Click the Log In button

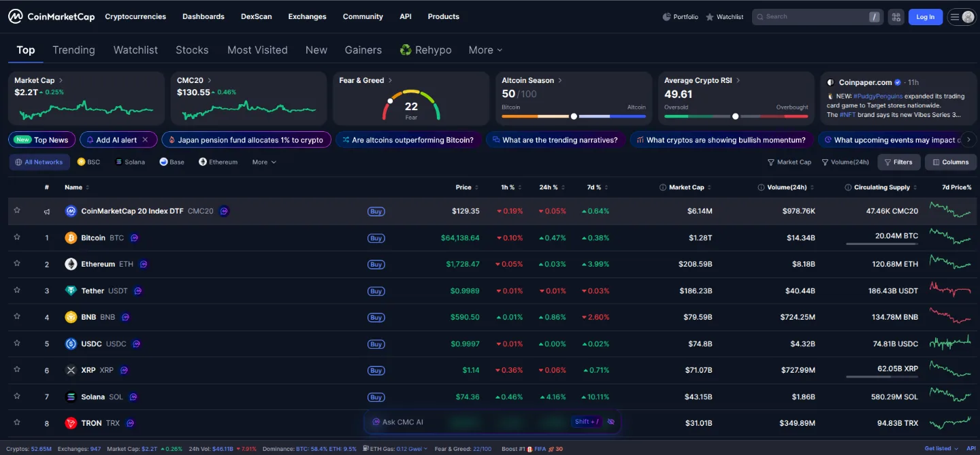pos(926,17)
